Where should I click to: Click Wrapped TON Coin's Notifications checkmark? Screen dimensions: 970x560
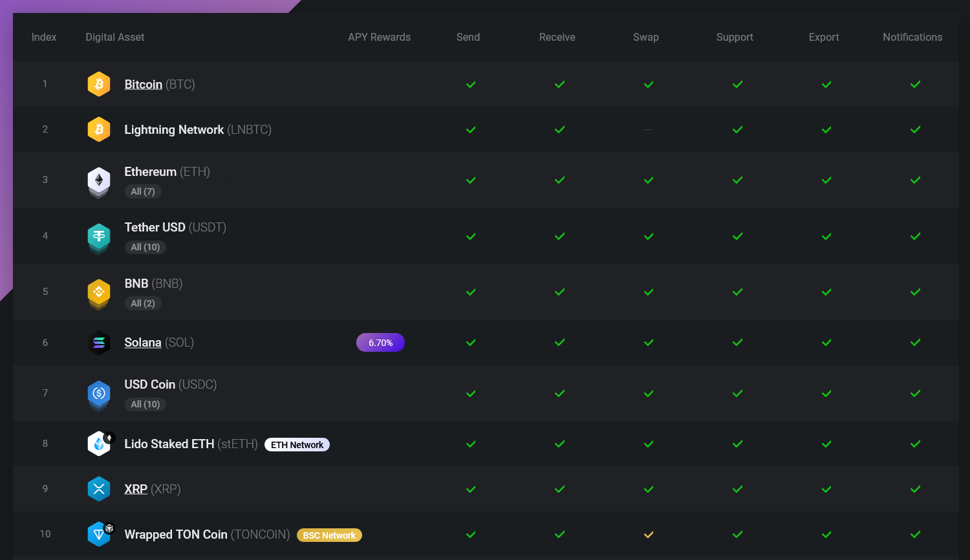click(x=916, y=534)
